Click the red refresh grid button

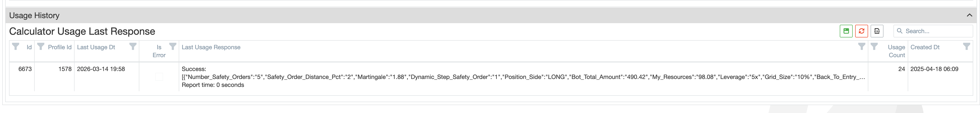click(861, 31)
